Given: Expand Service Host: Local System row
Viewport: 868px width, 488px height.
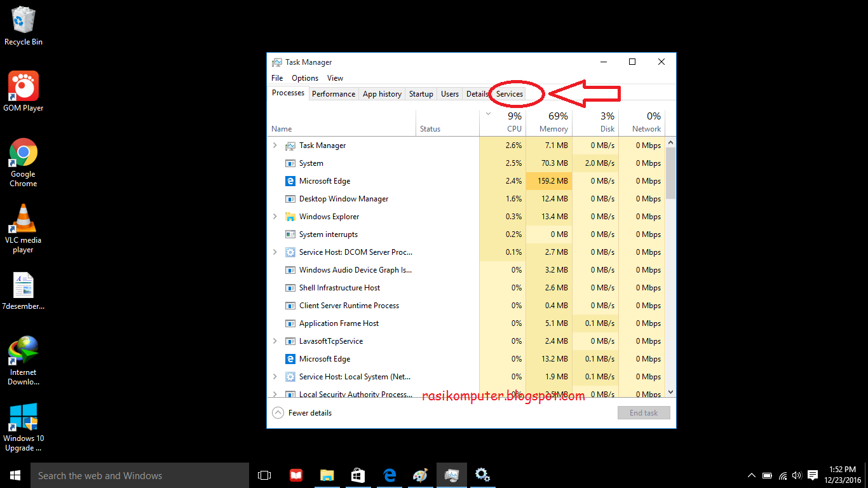Looking at the screenshot, I should coord(275,377).
